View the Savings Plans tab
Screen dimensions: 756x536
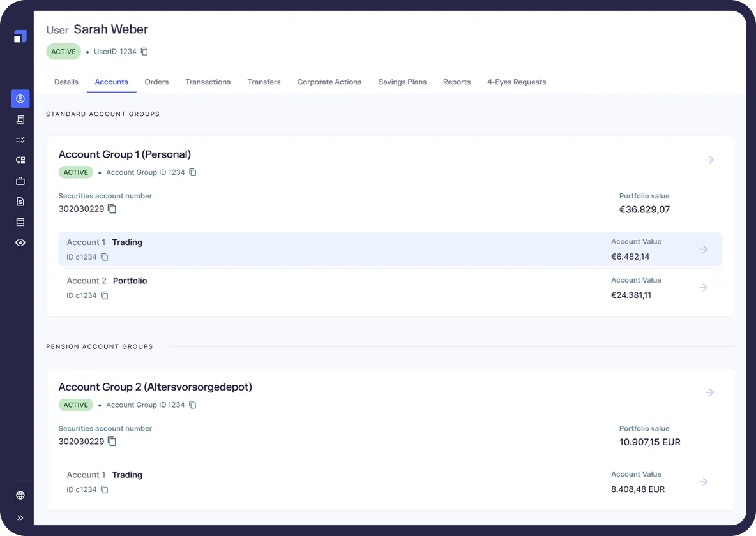(x=402, y=82)
